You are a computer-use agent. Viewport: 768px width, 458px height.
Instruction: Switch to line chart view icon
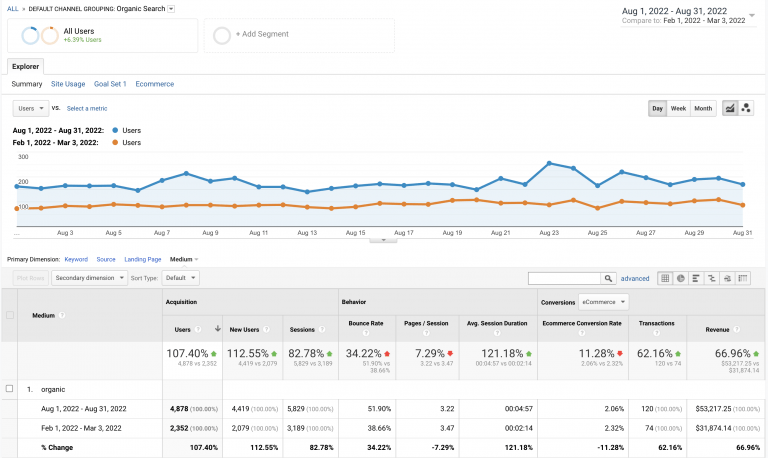pos(729,108)
